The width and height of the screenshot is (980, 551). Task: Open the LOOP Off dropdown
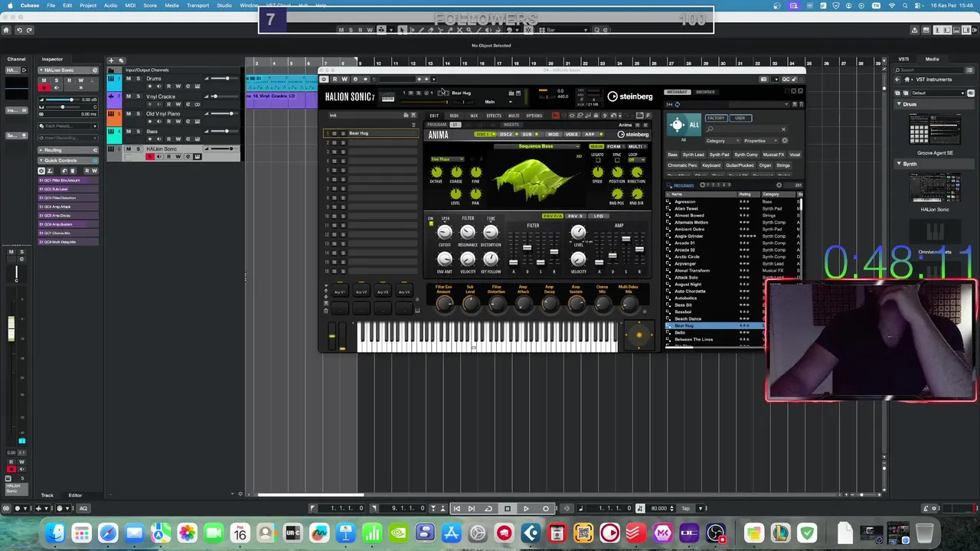pos(637,160)
